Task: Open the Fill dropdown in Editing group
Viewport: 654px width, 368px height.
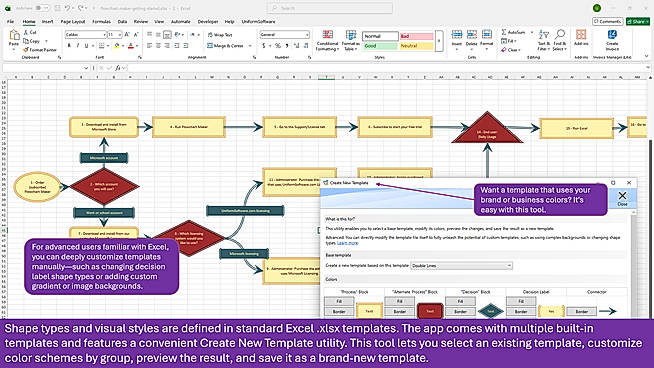Action: tap(509, 41)
